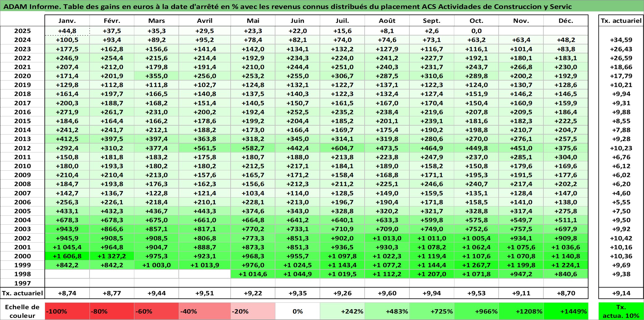Select the +943,9 cell for January 2003

coord(67,229)
